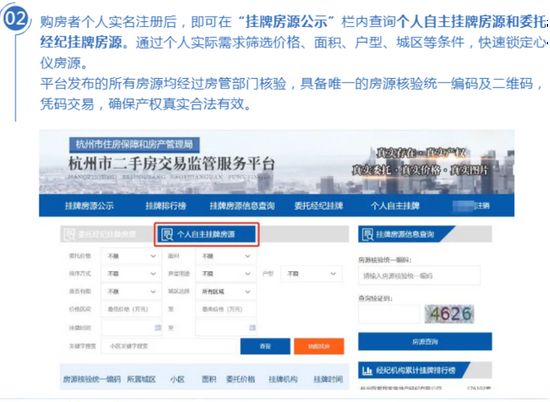Refresh the 4626 captcha image

[x=449, y=314]
